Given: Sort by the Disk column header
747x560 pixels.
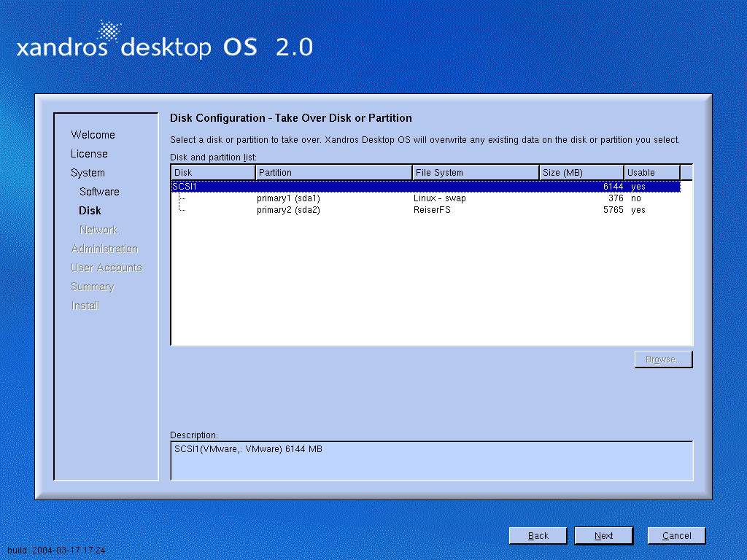Looking at the screenshot, I should [x=213, y=173].
